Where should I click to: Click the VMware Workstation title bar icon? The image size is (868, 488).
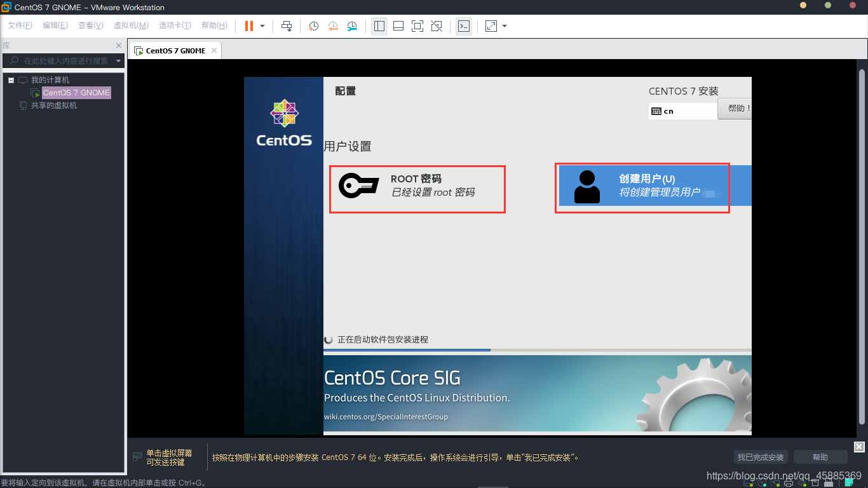pos(6,7)
